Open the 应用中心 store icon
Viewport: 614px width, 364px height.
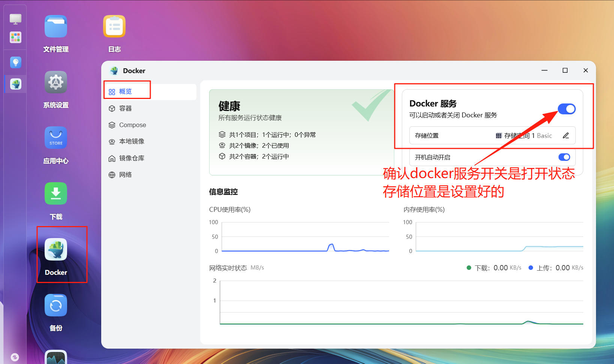point(56,138)
